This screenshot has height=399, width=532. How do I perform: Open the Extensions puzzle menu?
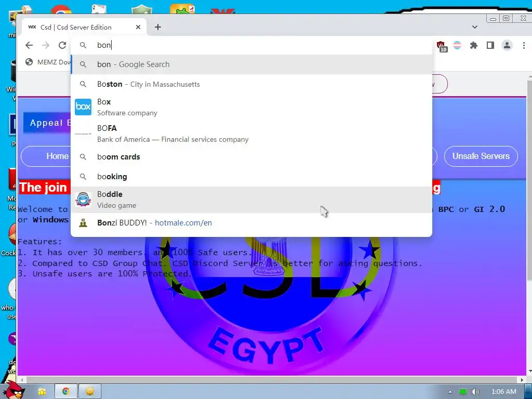coord(474,45)
